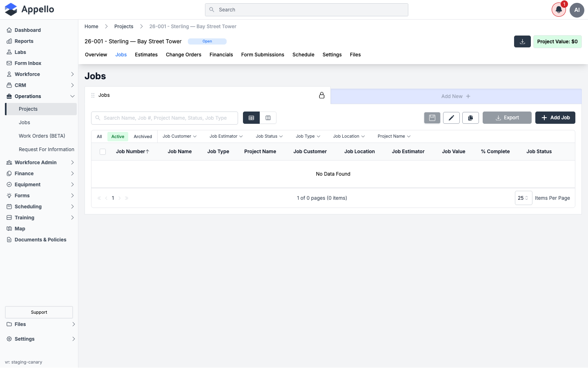Image resolution: width=588 pixels, height=375 pixels.
Task: Open the Job Customer filter dropdown
Action: point(180,136)
